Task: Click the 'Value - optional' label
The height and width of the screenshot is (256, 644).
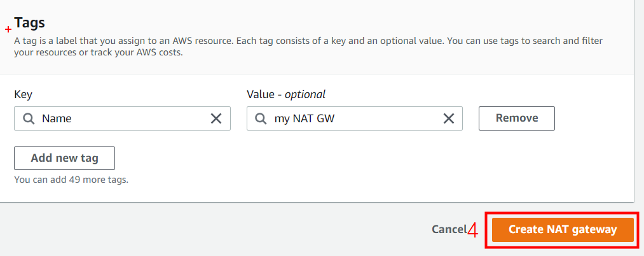Action: pyautogui.click(x=285, y=94)
